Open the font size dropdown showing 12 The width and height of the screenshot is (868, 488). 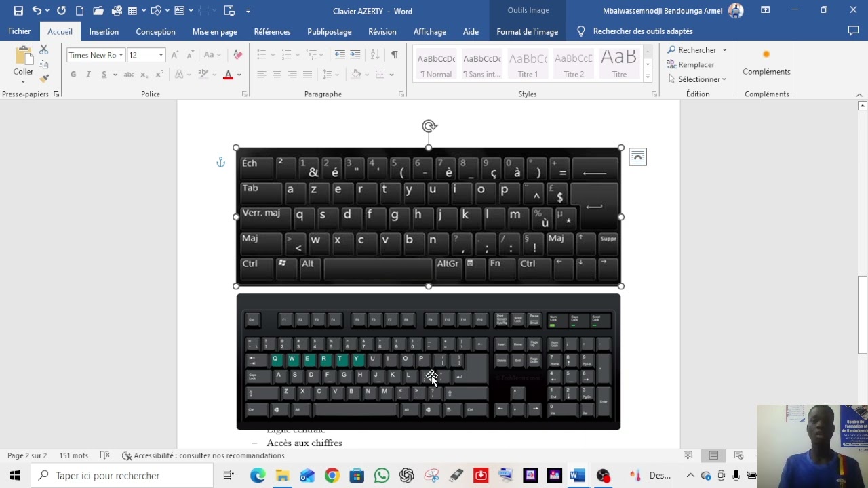[x=161, y=55]
